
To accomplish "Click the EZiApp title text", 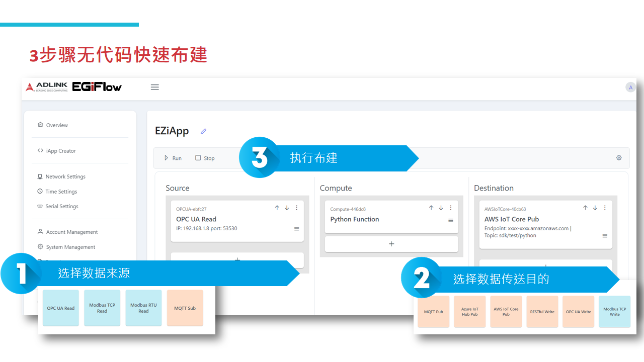I will [172, 131].
